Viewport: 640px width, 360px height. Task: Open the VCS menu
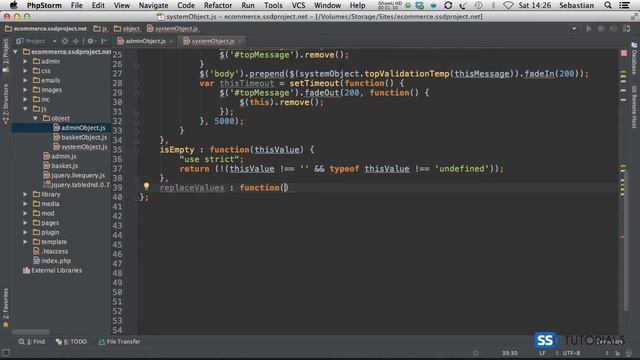[x=298, y=5]
